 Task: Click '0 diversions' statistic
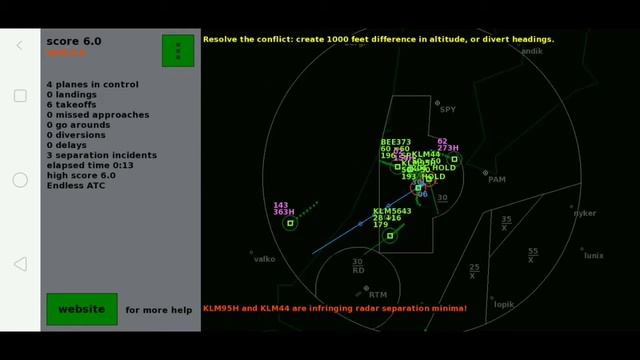(x=76, y=135)
